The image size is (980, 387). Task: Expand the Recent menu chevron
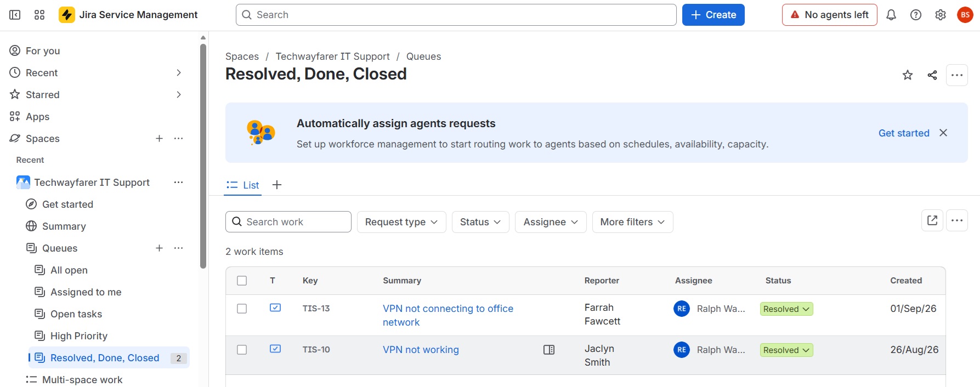[x=178, y=72]
